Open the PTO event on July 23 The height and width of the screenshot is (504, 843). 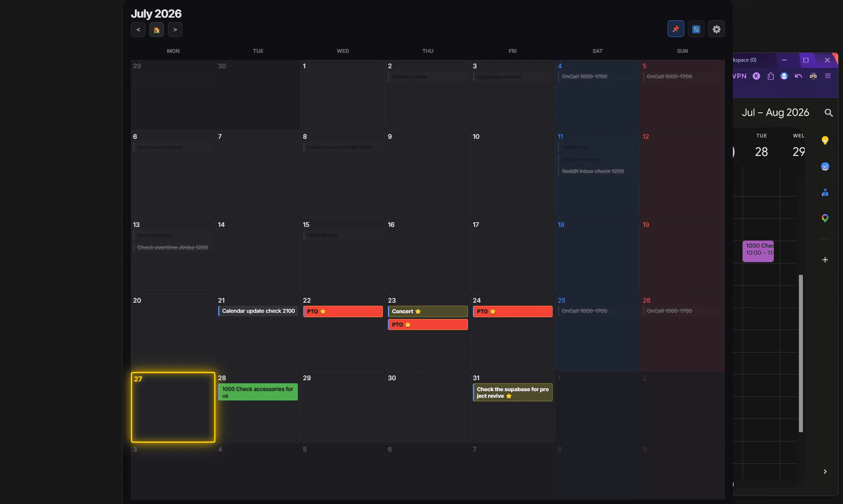point(427,325)
